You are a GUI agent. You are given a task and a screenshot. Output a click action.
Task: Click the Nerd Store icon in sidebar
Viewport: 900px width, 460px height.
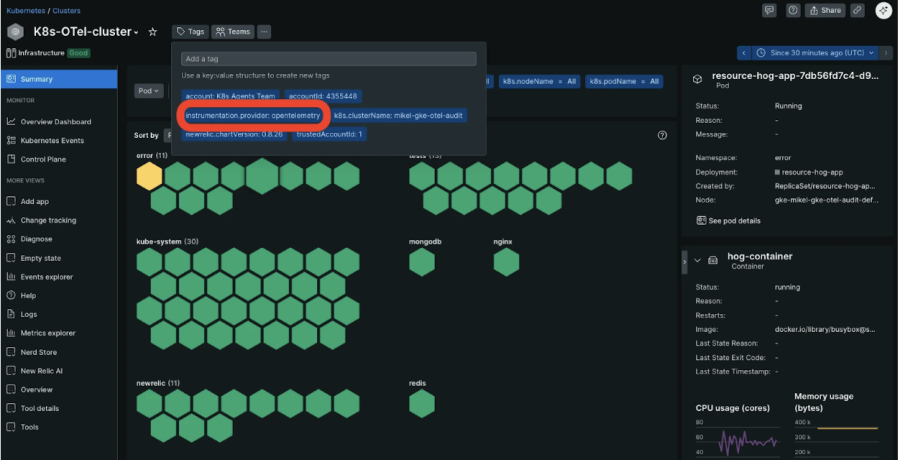click(x=11, y=352)
